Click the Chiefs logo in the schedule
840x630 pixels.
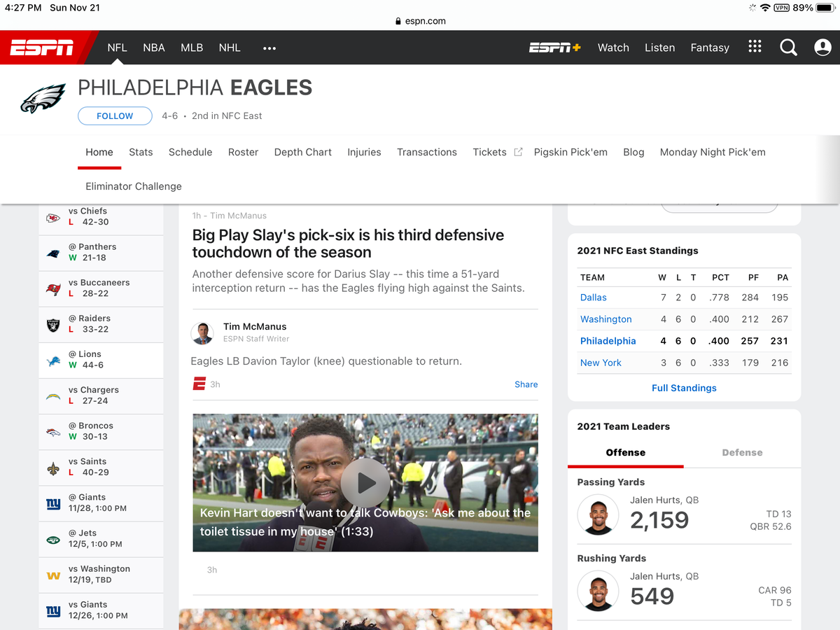(53, 218)
